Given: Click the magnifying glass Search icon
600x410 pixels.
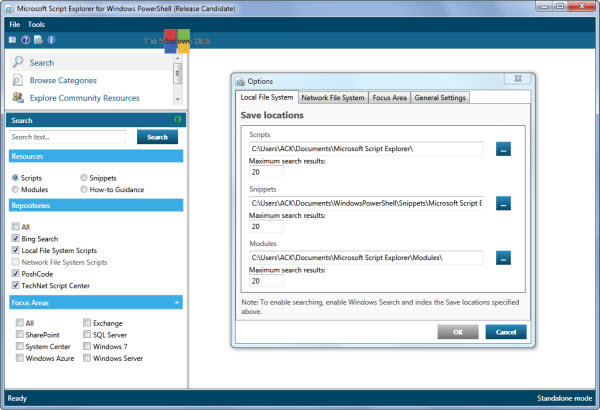Looking at the screenshot, I should 18,62.
